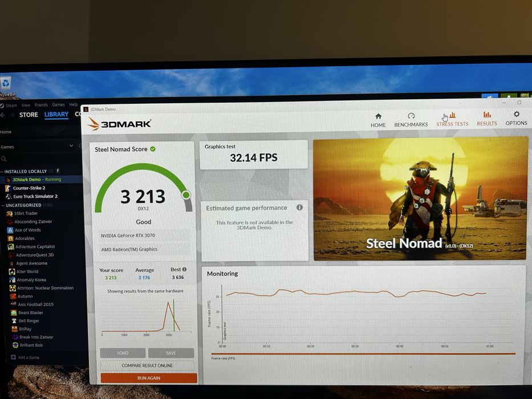Click Compare Result Online button
The width and height of the screenshot is (532, 399).
(x=147, y=365)
